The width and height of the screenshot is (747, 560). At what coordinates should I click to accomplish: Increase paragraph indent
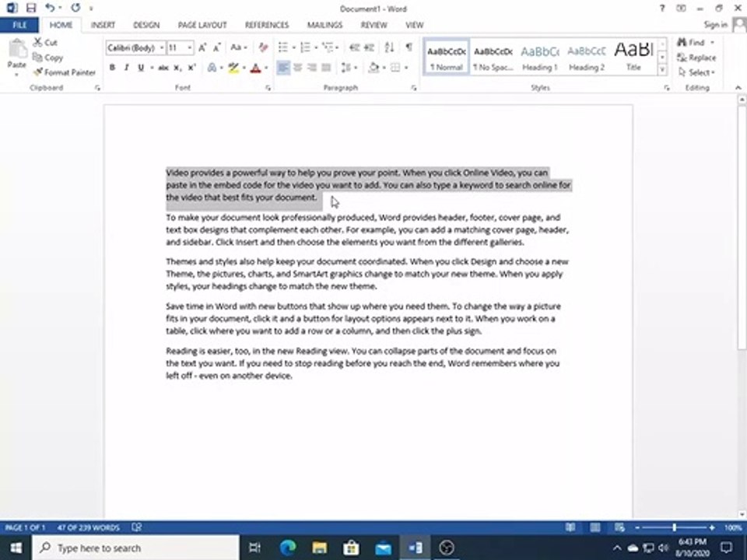tap(369, 47)
